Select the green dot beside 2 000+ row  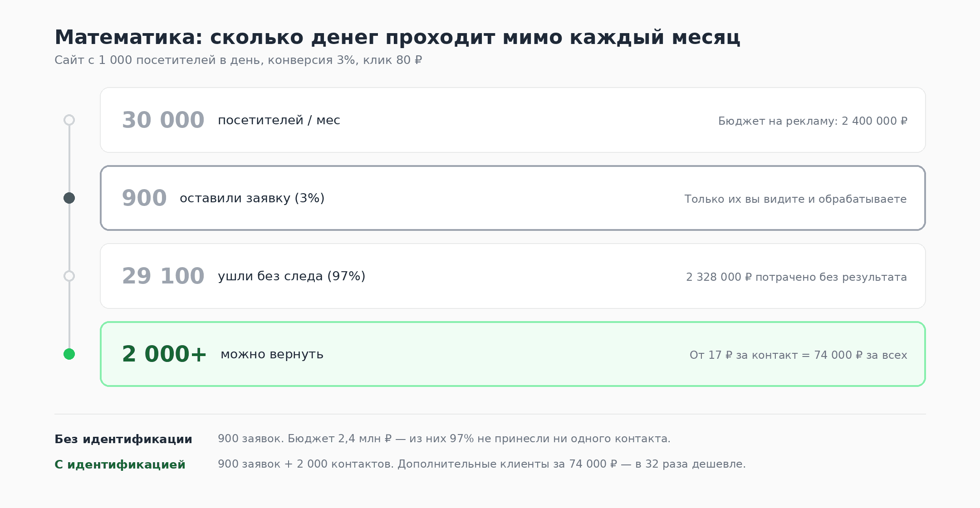pyautogui.click(x=69, y=354)
